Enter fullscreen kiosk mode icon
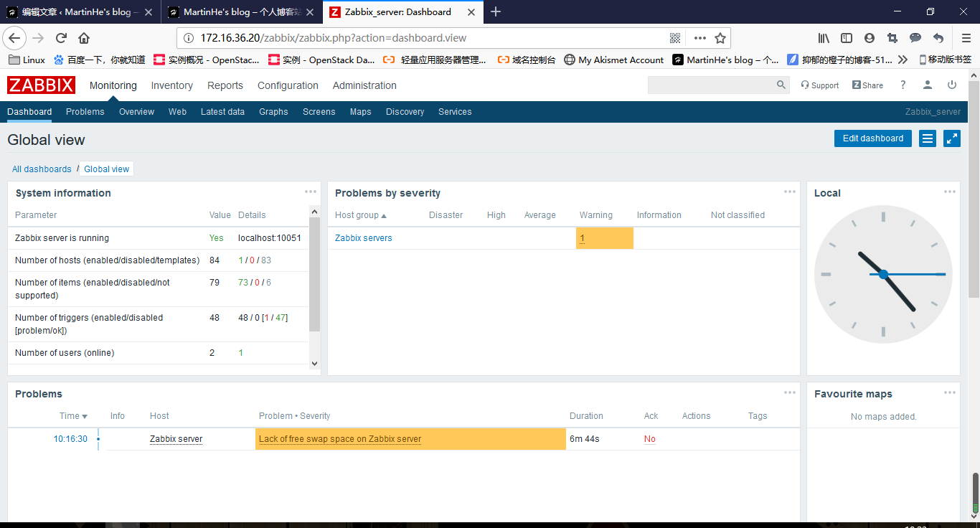The height and width of the screenshot is (528, 980). 952,138
